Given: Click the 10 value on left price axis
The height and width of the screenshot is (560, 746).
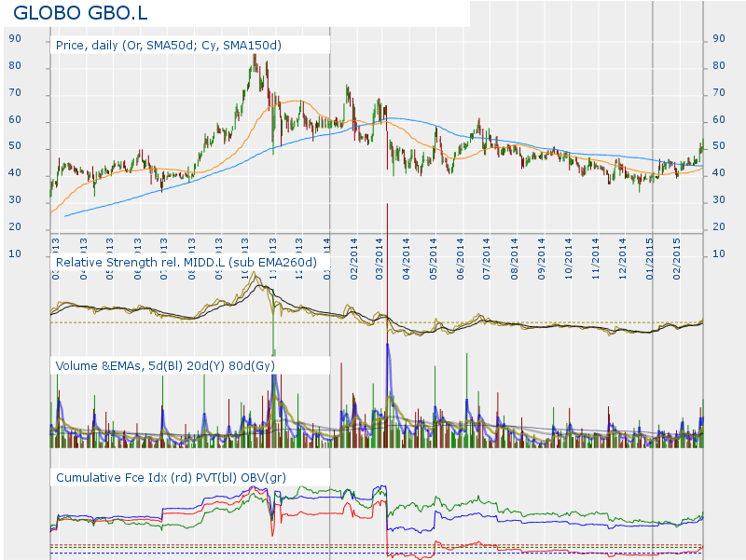Looking at the screenshot, I should coord(15,253).
